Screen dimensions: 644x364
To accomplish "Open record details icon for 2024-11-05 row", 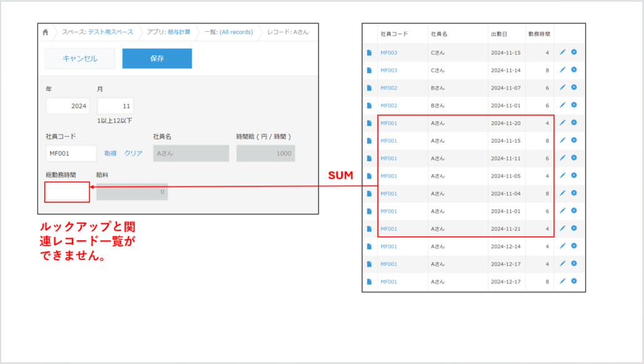I will pyautogui.click(x=369, y=176).
